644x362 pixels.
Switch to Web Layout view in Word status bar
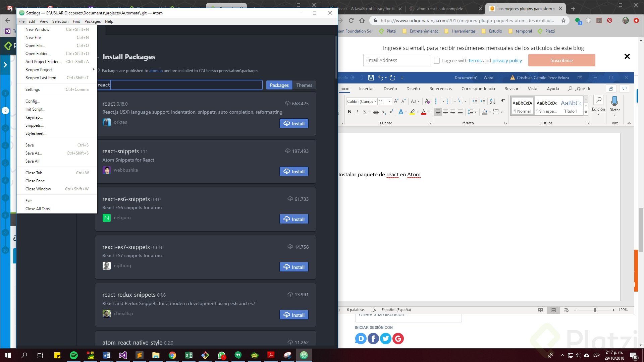click(x=566, y=310)
